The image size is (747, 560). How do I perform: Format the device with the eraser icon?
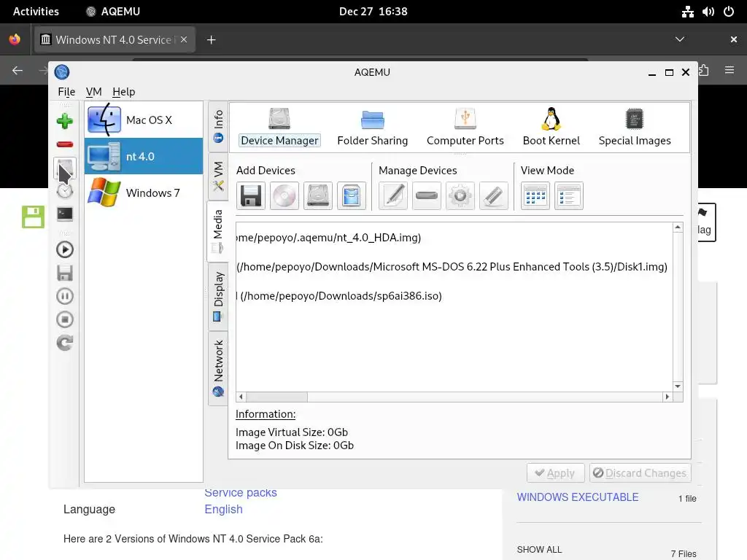tap(494, 195)
